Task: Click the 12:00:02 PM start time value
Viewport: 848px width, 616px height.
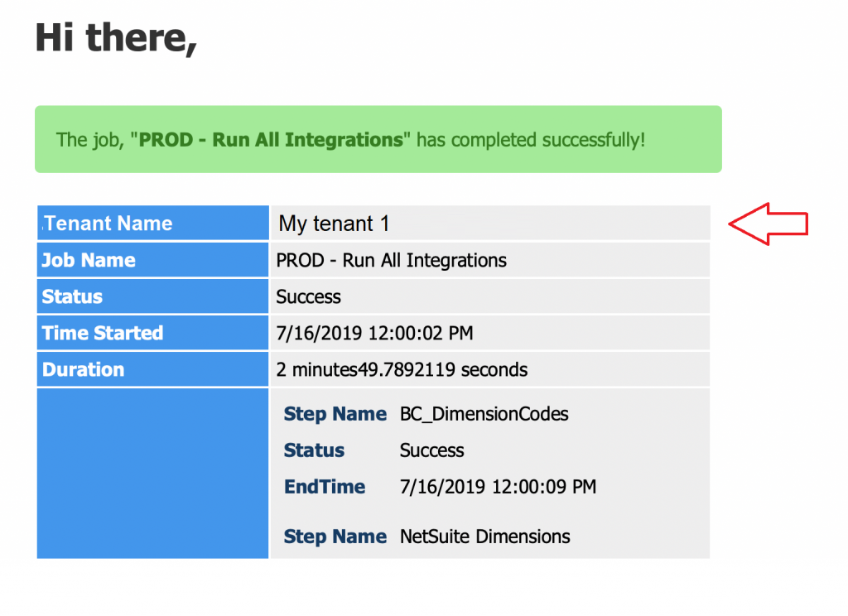Action: click(x=374, y=333)
